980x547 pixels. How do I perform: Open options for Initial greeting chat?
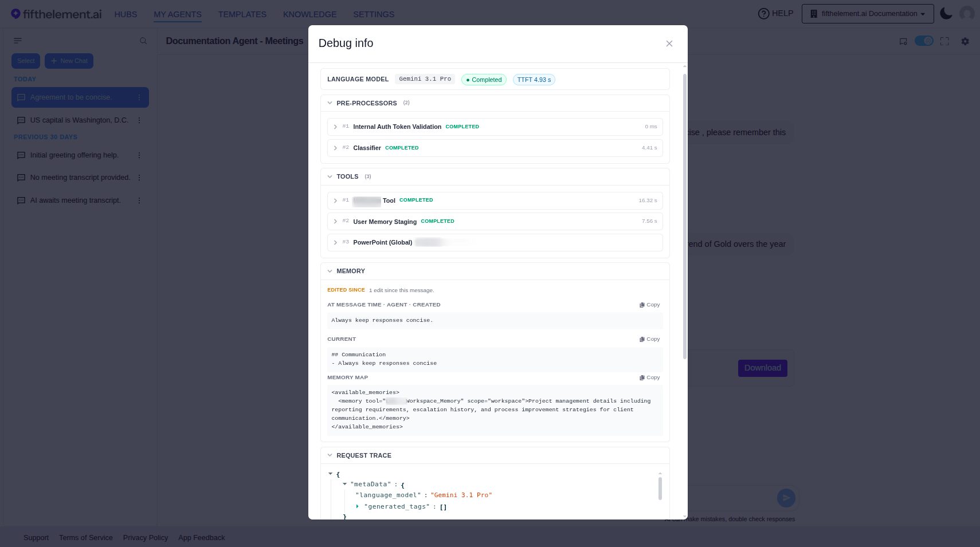click(139, 155)
